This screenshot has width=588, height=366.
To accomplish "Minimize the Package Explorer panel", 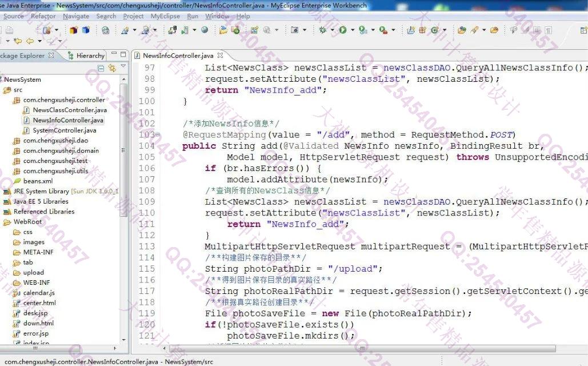I will (114, 54).
